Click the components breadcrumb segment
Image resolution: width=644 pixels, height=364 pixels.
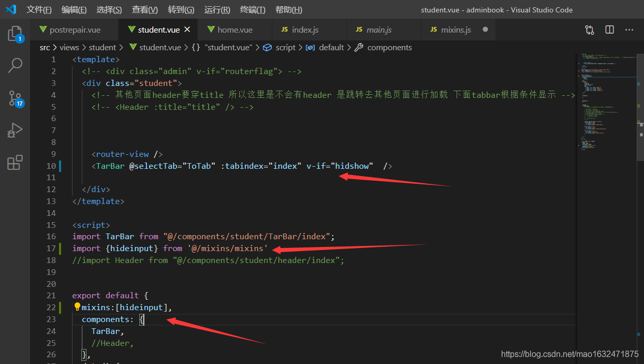pos(384,48)
